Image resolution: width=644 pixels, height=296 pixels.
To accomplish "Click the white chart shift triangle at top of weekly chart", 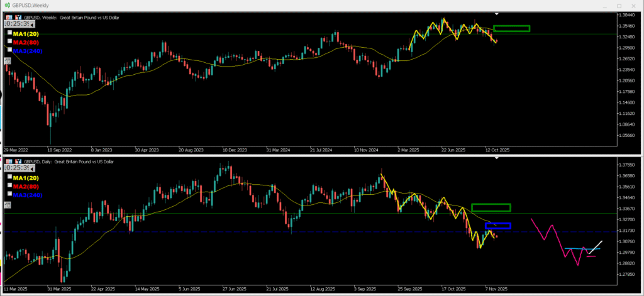I will tap(497, 13).
